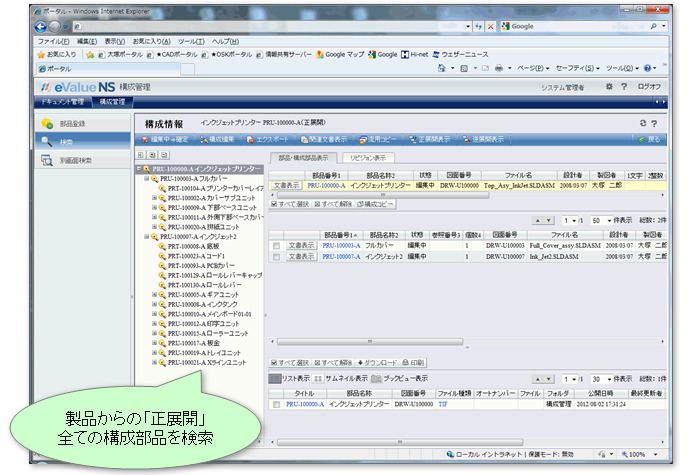
Task: Click 文書表示 in the フルカバー row
Action: pyautogui.click(x=301, y=246)
